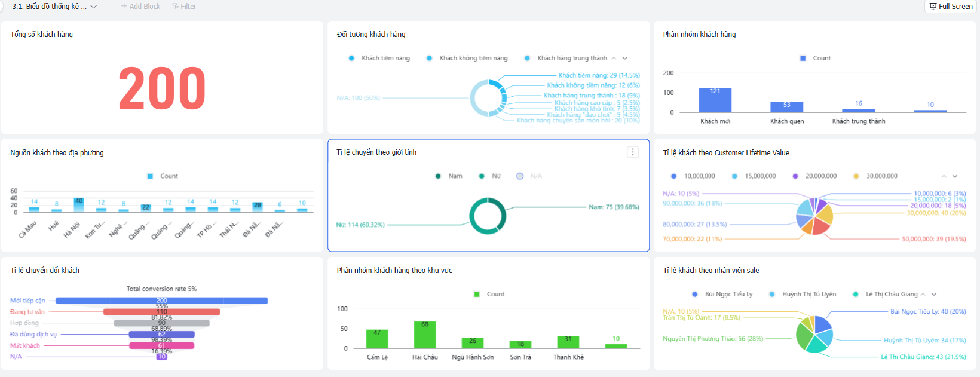The image size is (980, 377).
Task: Toggle Khách tiềm năng legend item
Action: (379, 58)
